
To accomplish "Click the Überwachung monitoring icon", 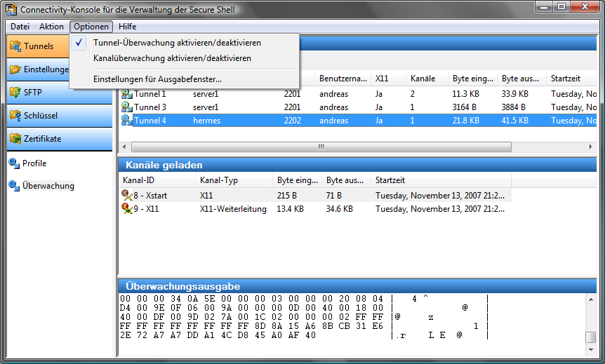I will 14,186.
